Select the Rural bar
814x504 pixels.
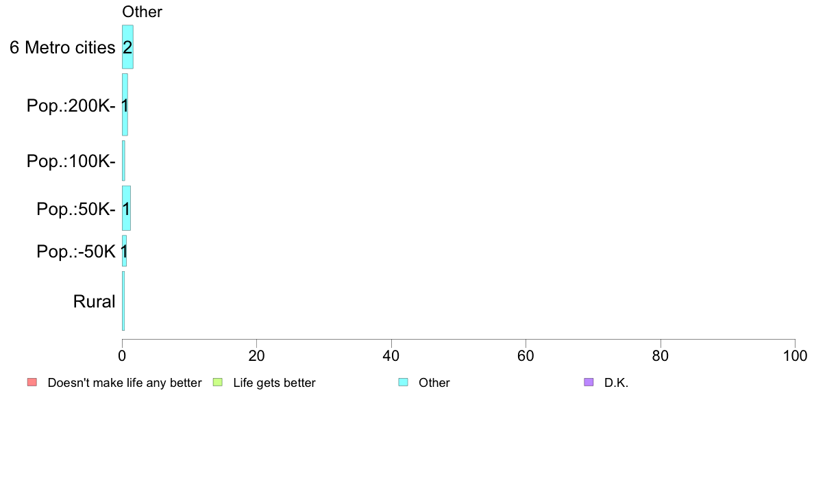(x=123, y=301)
